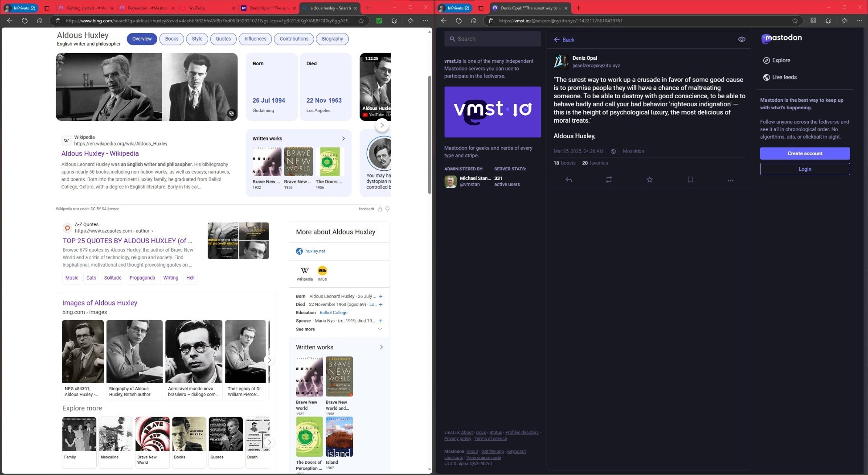Expand the sidebar Written works chevron
Screen dimensions: 868x475
tap(381, 347)
